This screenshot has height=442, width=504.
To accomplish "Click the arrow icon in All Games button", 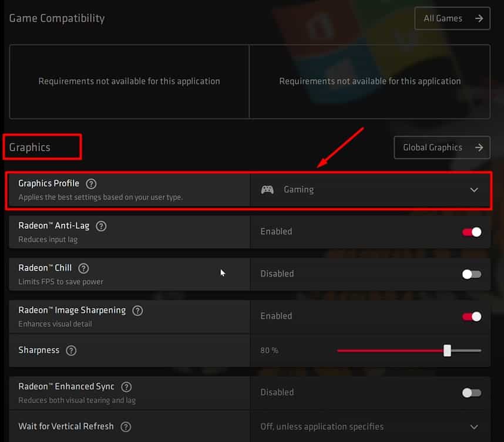I will click(479, 19).
